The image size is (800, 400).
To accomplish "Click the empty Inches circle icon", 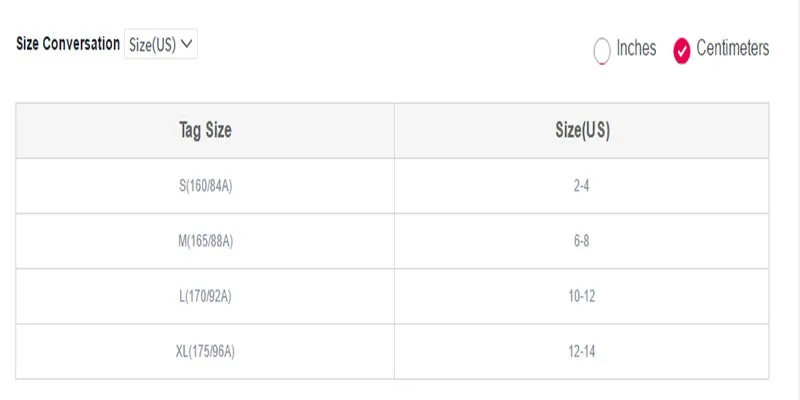I will click(x=602, y=51).
